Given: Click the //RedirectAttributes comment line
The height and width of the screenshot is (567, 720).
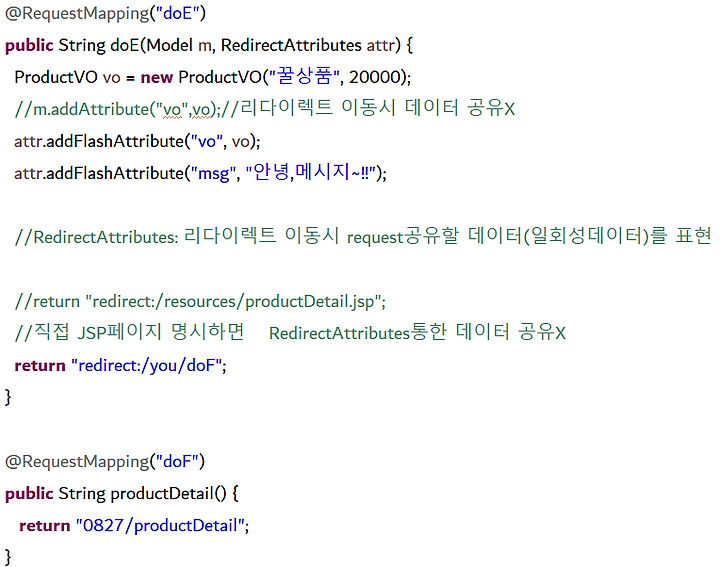Looking at the screenshot, I should point(363,237).
